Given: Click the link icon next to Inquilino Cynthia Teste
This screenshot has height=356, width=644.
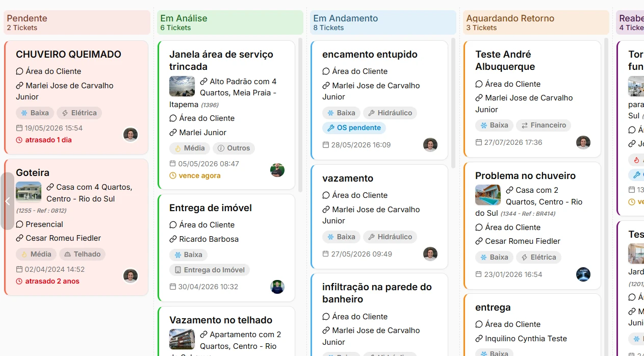Looking at the screenshot, I should click(479, 339).
